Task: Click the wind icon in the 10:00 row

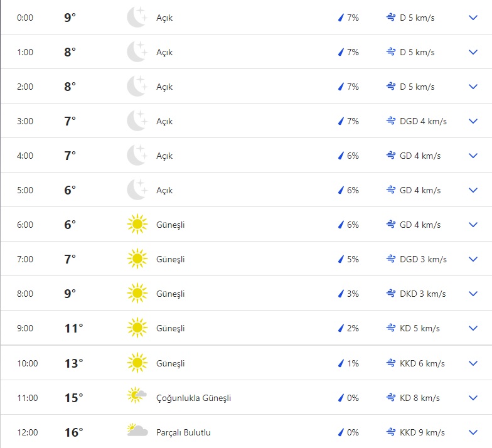Action: click(391, 363)
